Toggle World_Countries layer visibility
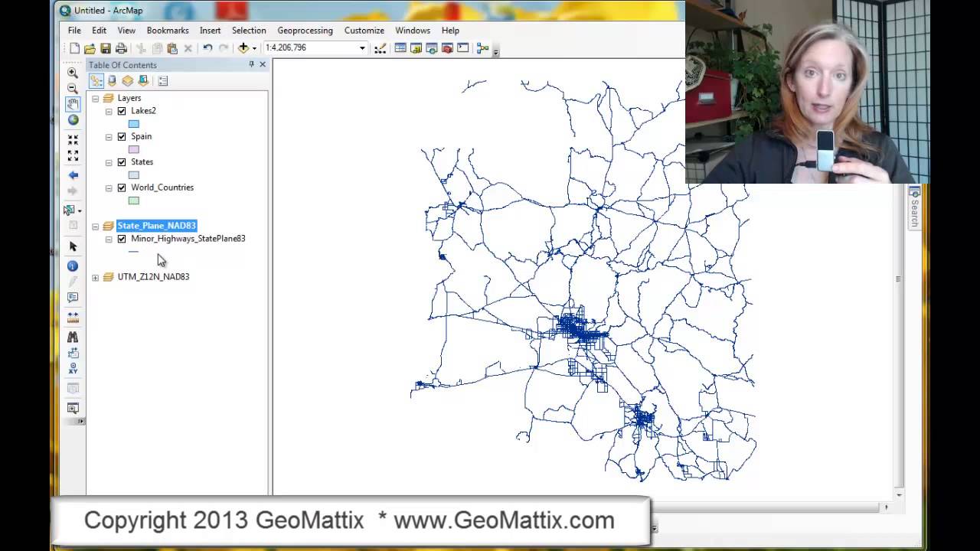Screen dimensions: 980x551 tap(121, 187)
